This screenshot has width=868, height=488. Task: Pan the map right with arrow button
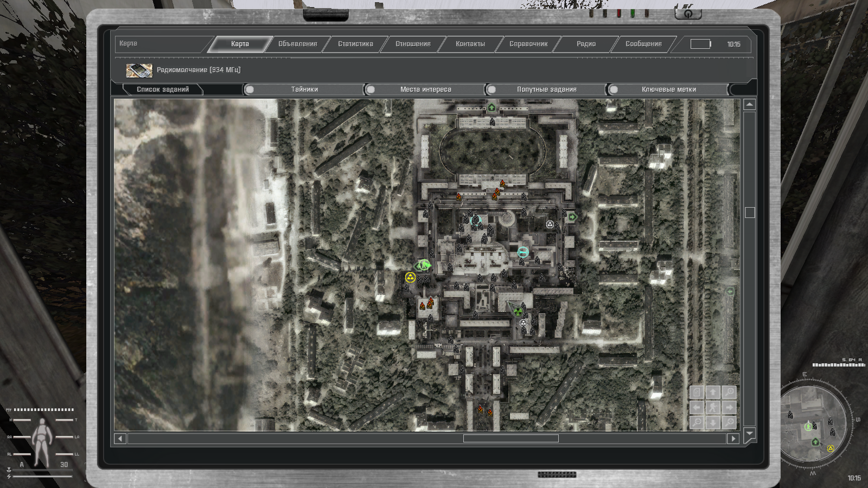[x=729, y=407]
